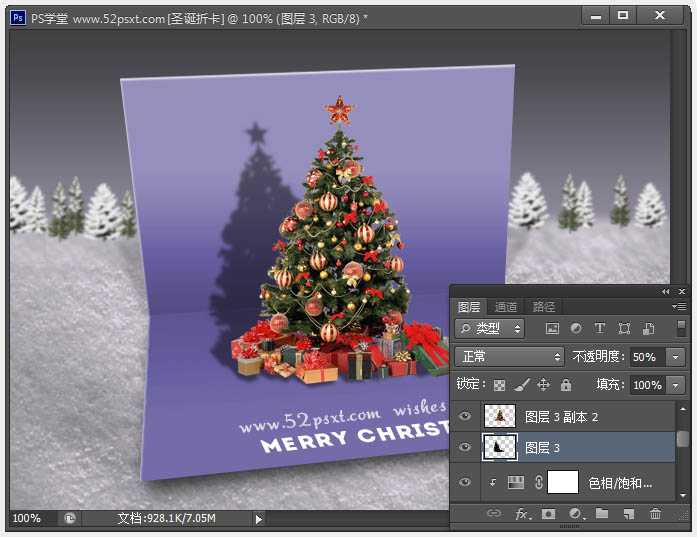The height and width of the screenshot is (537, 697).
Task: Filter layers by shape layer icon
Action: pos(624,329)
